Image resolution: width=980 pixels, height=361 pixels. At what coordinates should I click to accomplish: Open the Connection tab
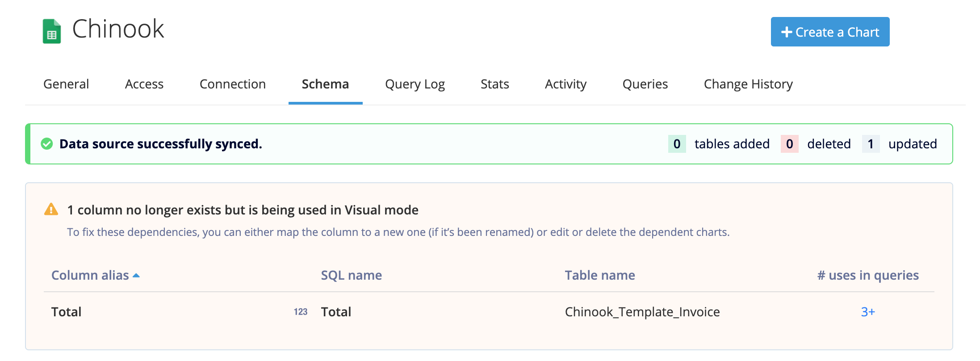[233, 84]
